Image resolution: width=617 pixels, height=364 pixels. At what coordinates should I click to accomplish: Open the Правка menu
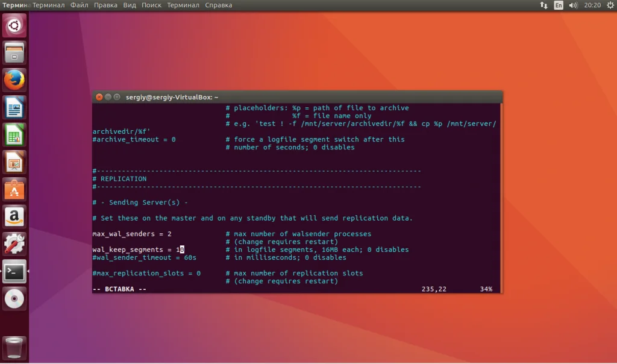[x=105, y=5]
